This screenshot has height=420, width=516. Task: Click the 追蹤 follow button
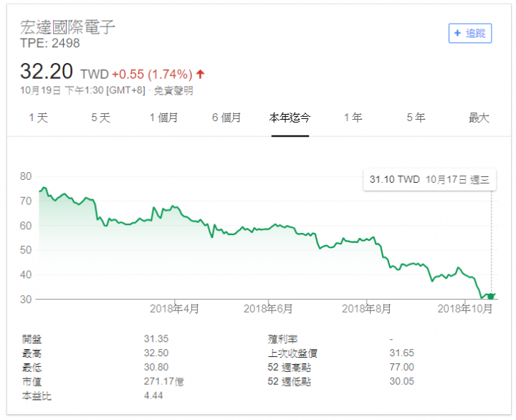coord(470,33)
